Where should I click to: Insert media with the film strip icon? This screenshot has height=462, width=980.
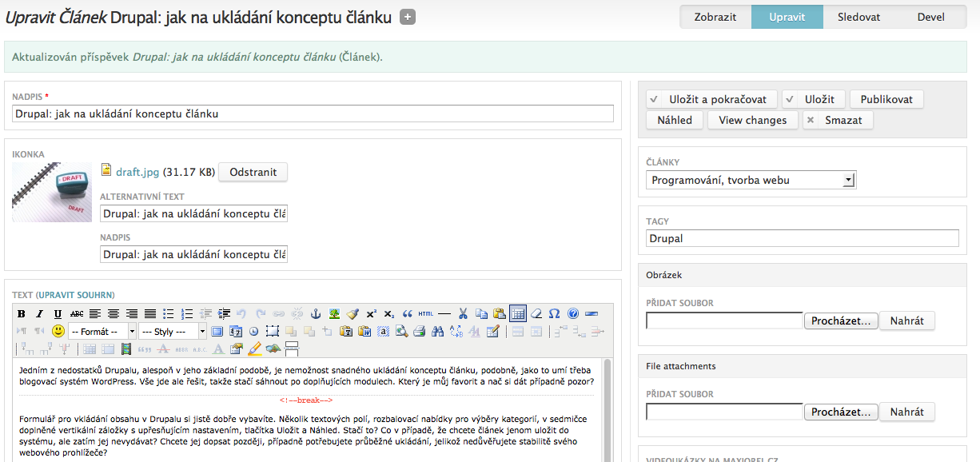pyautogui.click(x=126, y=348)
